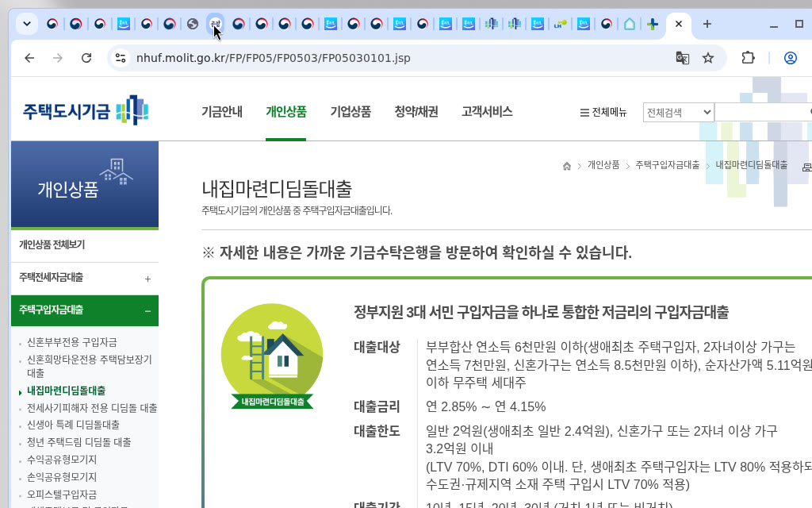Open the 개인상품 top menu
The height and width of the screenshot is (508, 812).
[x=285, y=111]
